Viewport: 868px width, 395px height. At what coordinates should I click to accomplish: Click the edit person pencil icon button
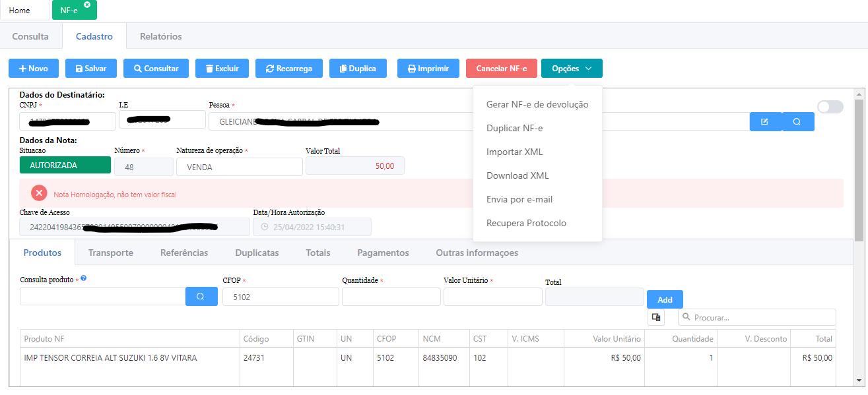(x=765, y=122)
